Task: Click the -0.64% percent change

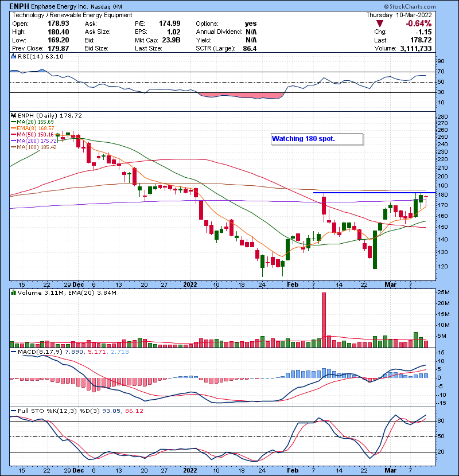Action: pos(419,24)
